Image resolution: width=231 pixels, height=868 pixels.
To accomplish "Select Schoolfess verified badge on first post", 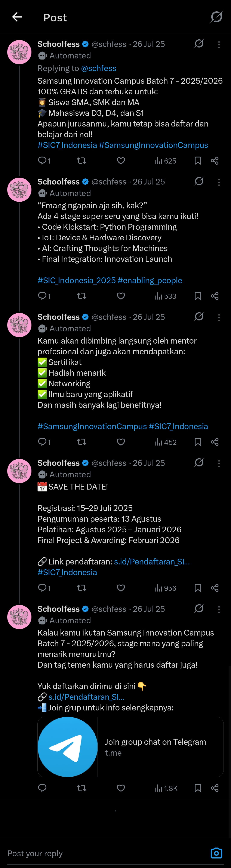I will (x=85, y=44).
